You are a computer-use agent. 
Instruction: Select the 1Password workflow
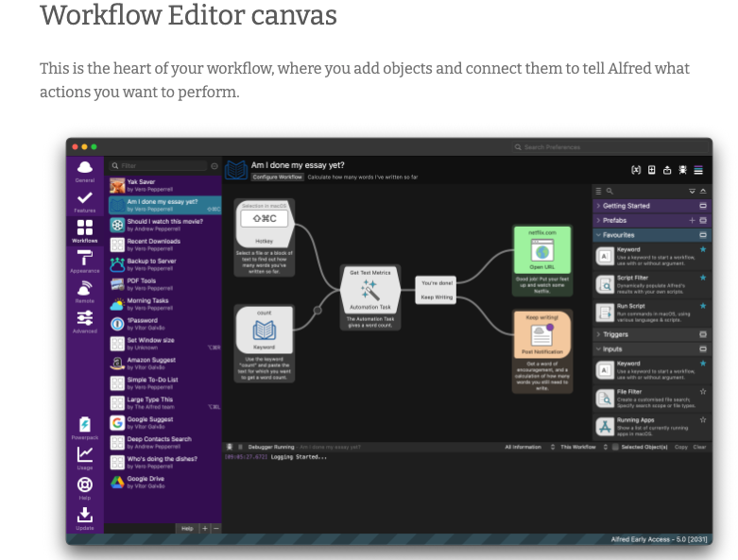click(164, 324)
